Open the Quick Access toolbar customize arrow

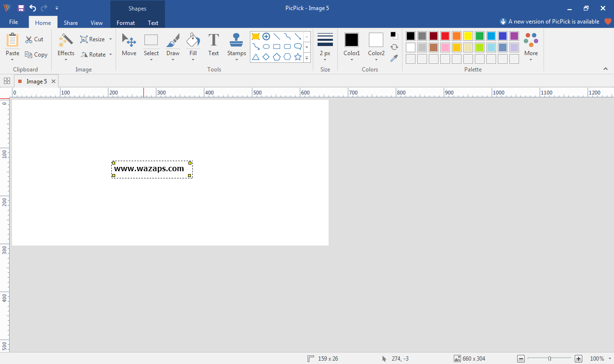click(57, 8)
